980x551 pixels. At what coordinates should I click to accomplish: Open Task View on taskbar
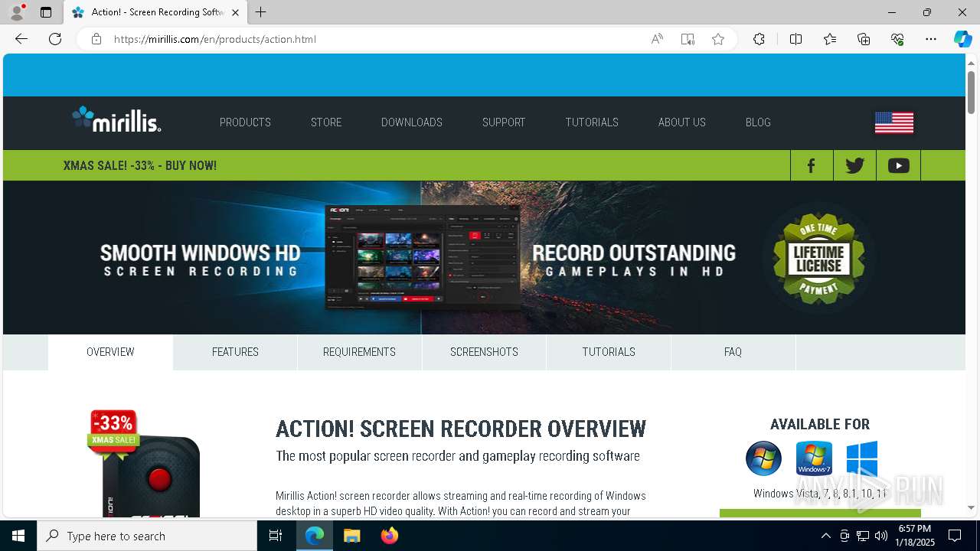pos(276,536)
